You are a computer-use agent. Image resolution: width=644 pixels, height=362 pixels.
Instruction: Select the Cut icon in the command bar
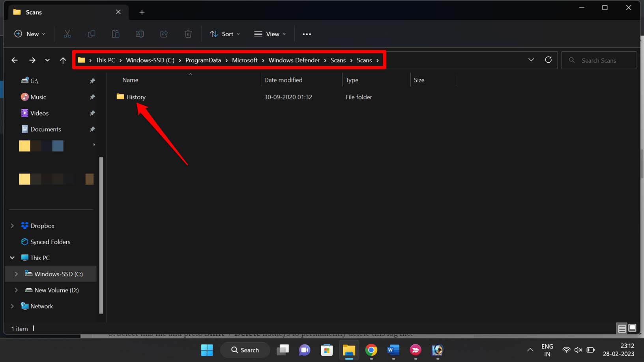coord(67,34)
